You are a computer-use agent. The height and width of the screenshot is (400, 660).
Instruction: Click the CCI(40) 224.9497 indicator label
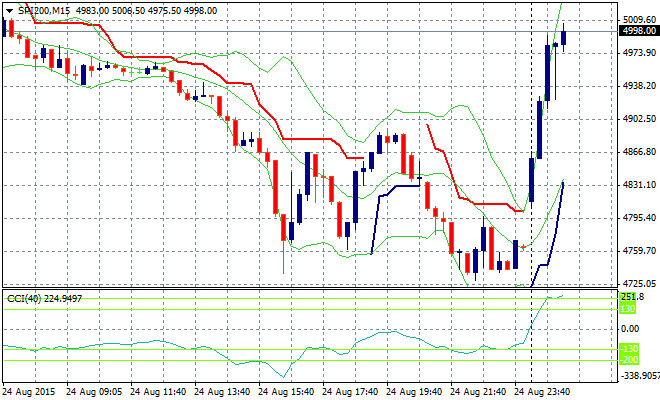pos(45,299)
